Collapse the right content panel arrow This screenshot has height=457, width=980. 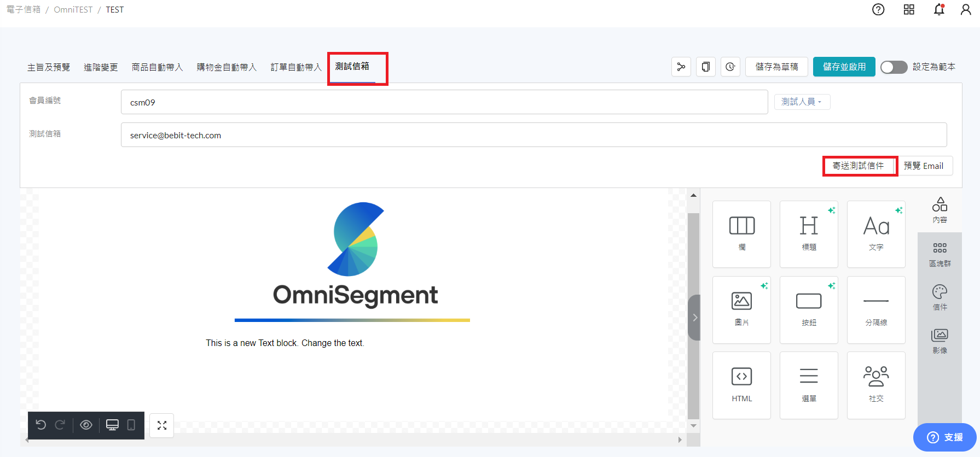pyautogui.click(x=694, y=317)
